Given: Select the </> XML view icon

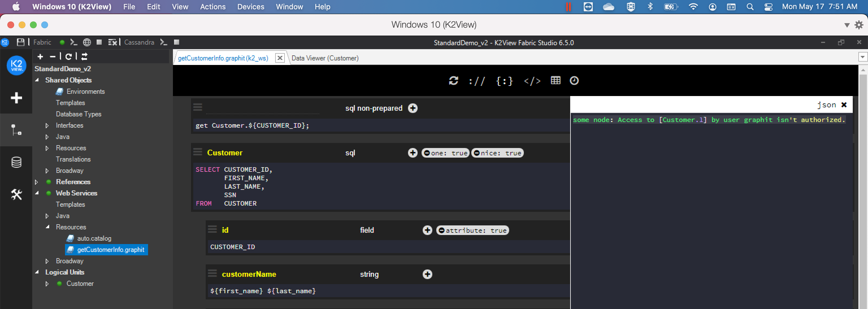Looking at the screenshot, I should [x=532, y=80].
